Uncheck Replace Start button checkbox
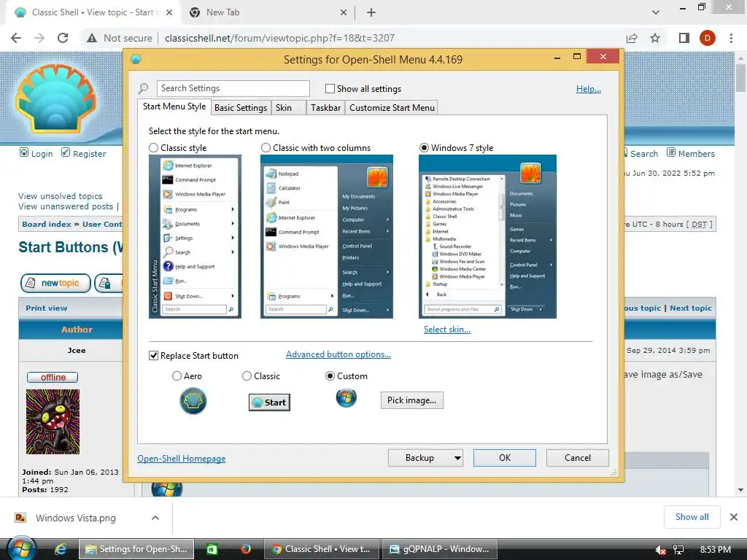This screenshot has width=747, height=560. (x=153, y=356)
